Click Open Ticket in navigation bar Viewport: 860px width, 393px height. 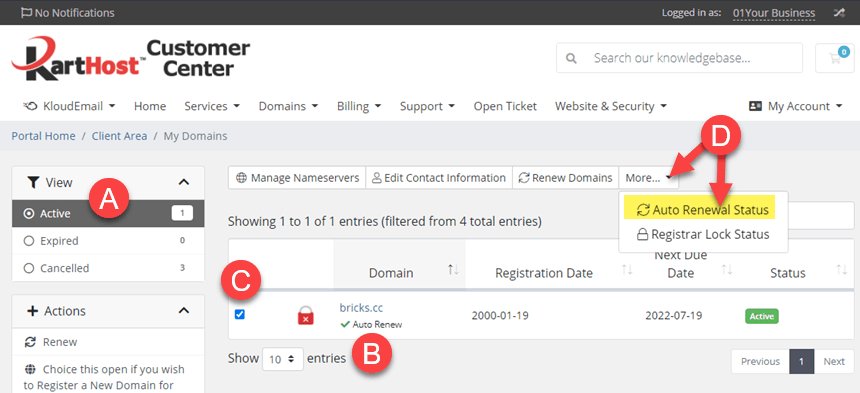(505, 106)
